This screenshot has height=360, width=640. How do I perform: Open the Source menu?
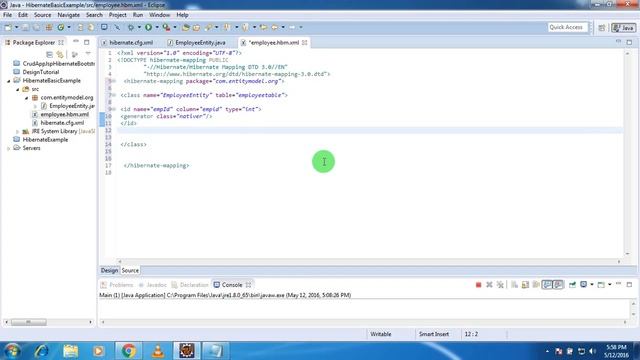click(x=42, y=15)
